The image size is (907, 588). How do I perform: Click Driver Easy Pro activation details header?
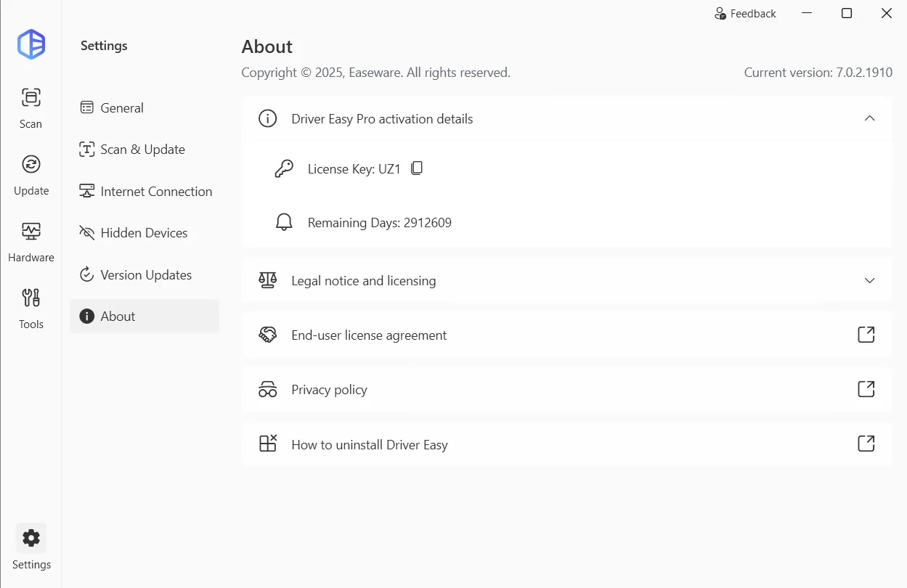[x=566, y=118]
